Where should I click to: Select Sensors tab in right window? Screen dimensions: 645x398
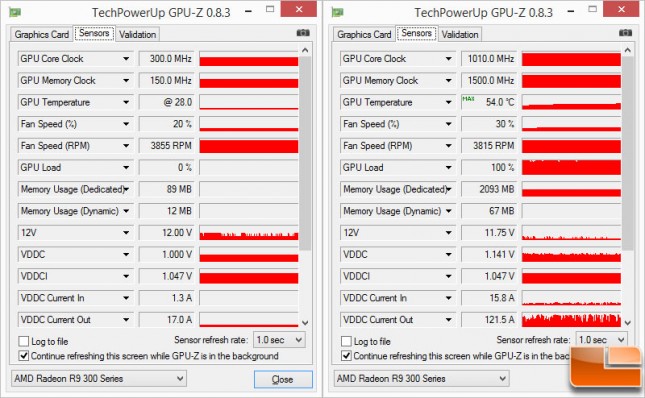pyautogui.click(x=416, y=33)
